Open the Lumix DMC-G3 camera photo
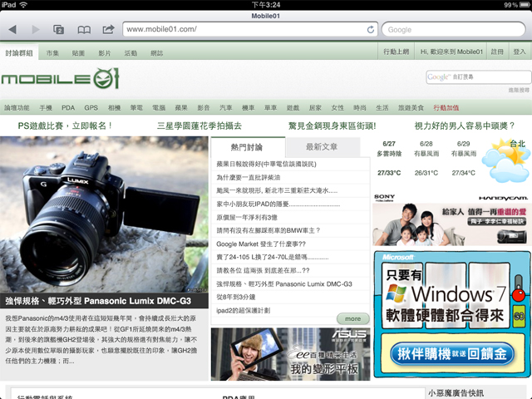 tap(104, 214)
